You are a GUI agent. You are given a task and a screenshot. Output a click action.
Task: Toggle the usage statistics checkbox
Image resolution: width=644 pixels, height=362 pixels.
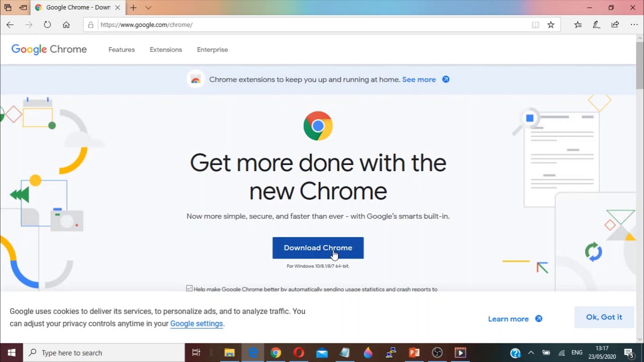click(x=189, y=288)
